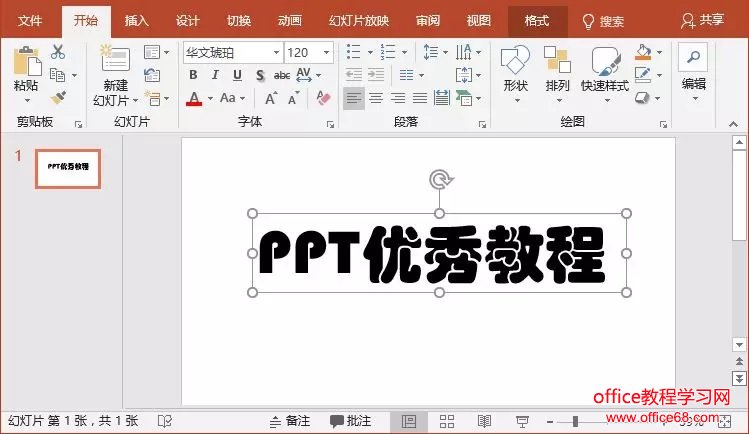Switch to the 插入 (Insert) tab
The width and height of the screenshot is (749, 434).
pyautogui.click(x=137, y=20)
